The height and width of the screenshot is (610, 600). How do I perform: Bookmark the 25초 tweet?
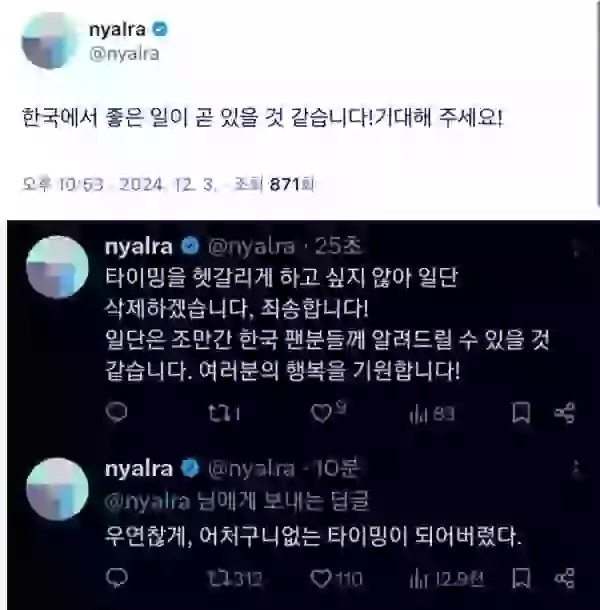coord(521,413)
